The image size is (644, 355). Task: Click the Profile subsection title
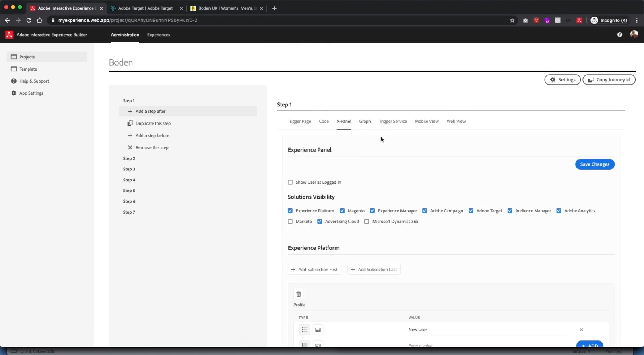tap(299, 305)
